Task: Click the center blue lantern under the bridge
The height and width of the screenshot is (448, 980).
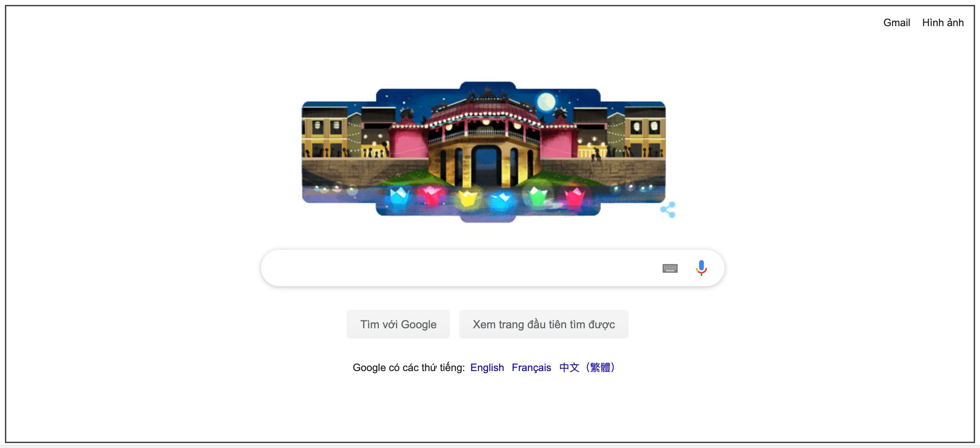Action: click(x=501, y=201)
